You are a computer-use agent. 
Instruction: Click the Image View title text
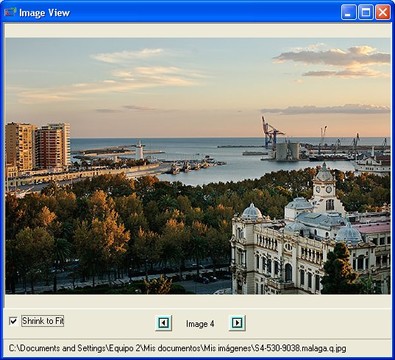44,13
